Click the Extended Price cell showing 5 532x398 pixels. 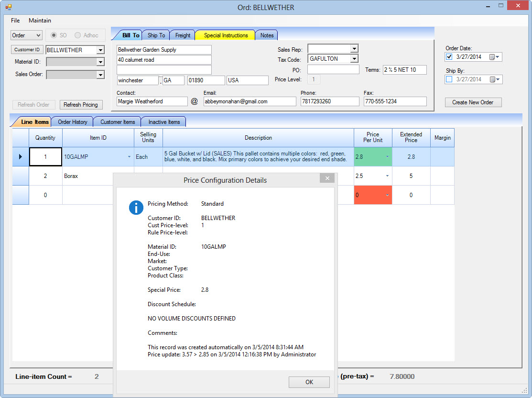coord(411,176)
